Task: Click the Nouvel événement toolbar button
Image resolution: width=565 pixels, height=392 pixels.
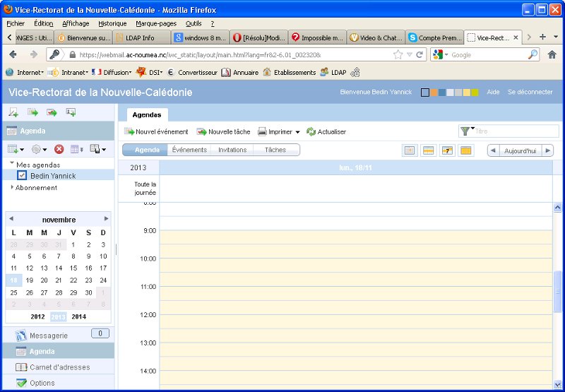Action: 157,131
